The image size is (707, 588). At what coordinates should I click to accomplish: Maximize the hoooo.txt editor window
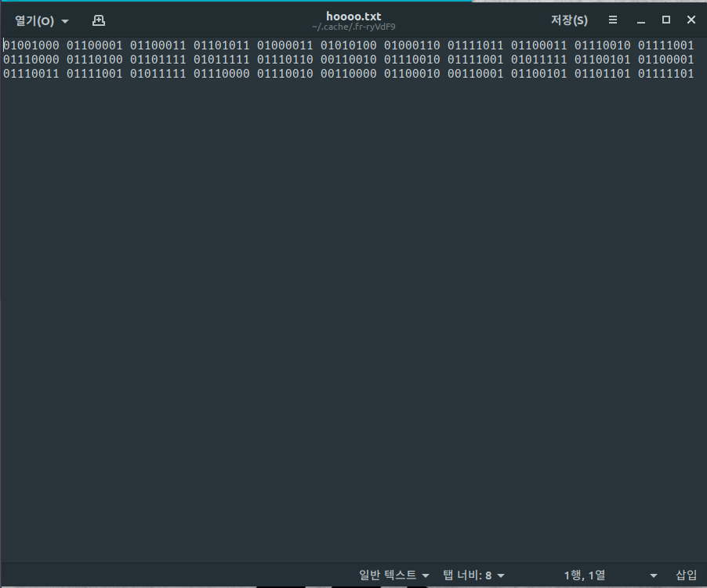(666, 20)
